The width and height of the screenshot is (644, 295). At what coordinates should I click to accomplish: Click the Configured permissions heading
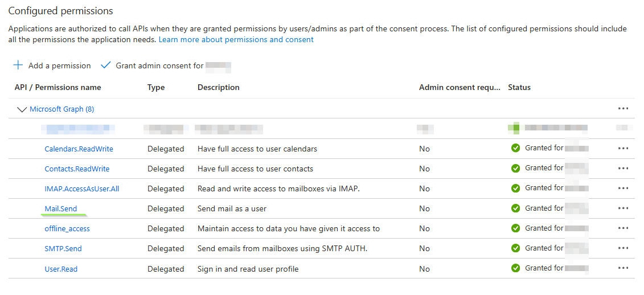[60, 11]
